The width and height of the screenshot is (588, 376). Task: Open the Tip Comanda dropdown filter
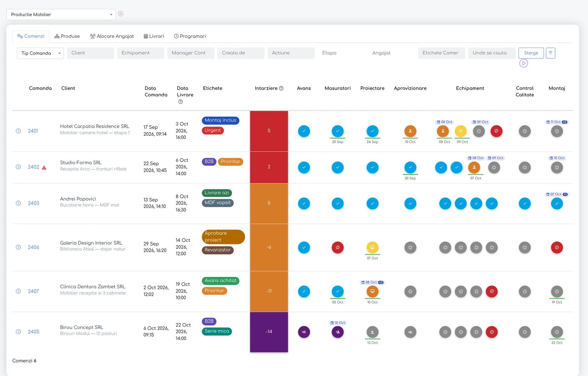point(40,53)
